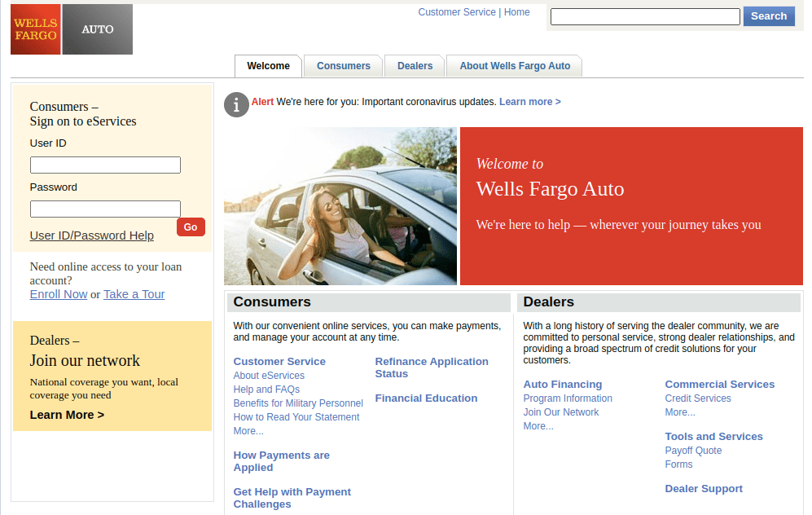The image size is (812, 515).
Task: Click the 'Wells Fargo Auto' banner title
Action: 550,189
